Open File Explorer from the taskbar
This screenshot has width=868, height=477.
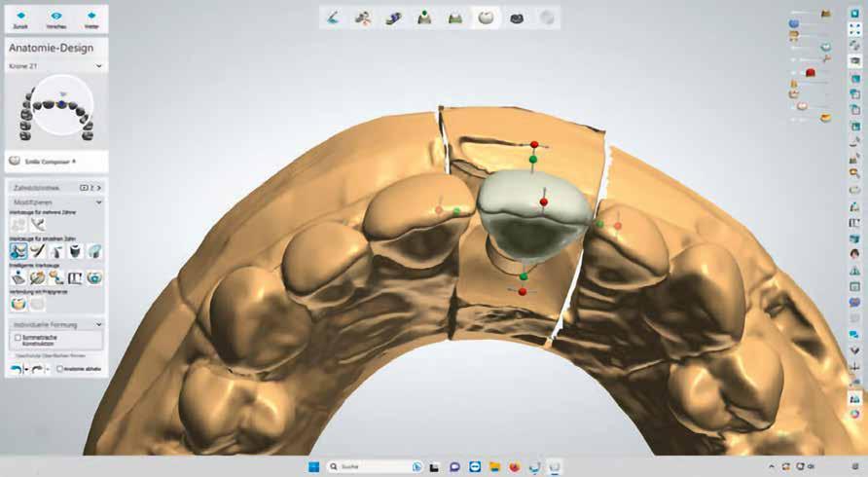tap(494, 467)
